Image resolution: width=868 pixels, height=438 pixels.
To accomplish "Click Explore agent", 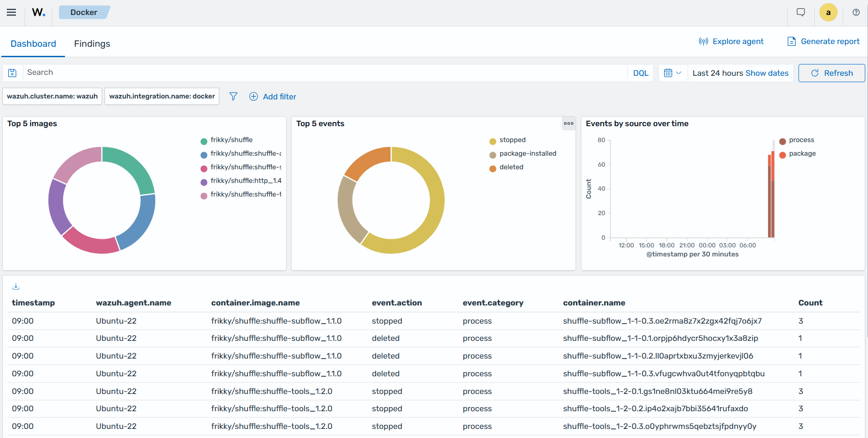I will [731, 41].
